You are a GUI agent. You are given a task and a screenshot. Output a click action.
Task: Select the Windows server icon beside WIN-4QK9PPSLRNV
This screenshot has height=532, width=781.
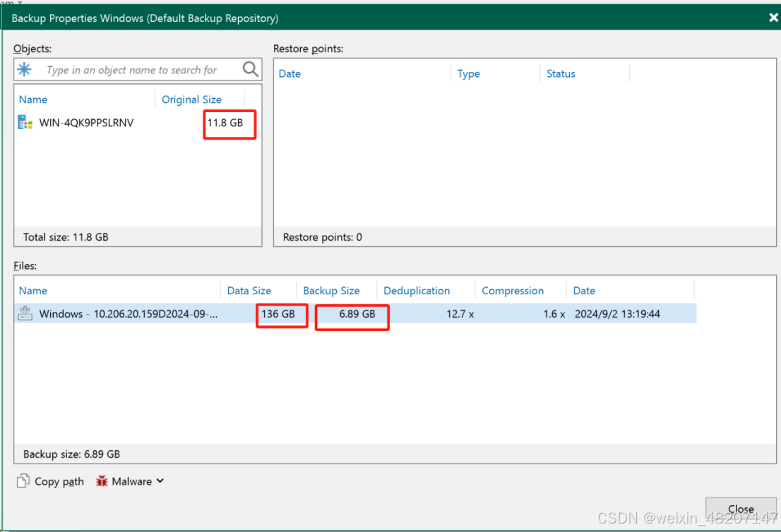[25, 123]
